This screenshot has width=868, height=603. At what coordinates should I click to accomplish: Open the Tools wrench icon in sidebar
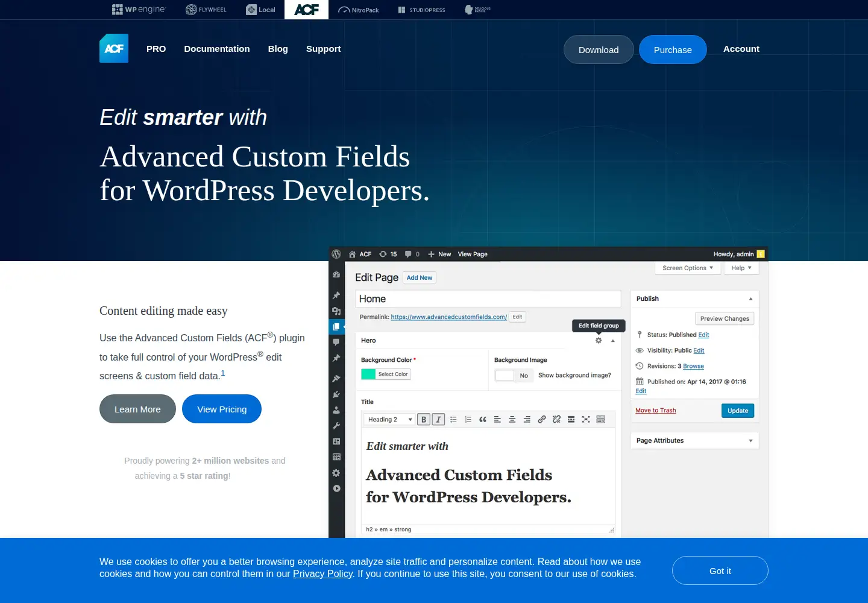[x=336, y=426]
